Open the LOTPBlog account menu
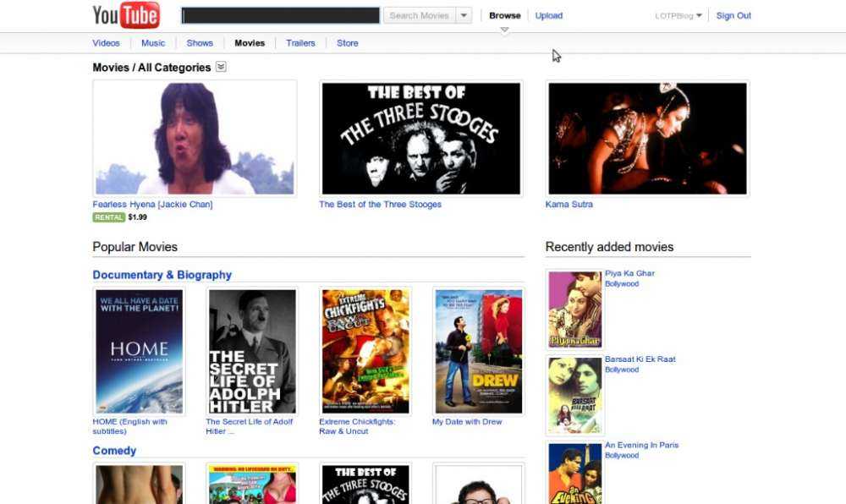The image size is (846, 504). 678,15
